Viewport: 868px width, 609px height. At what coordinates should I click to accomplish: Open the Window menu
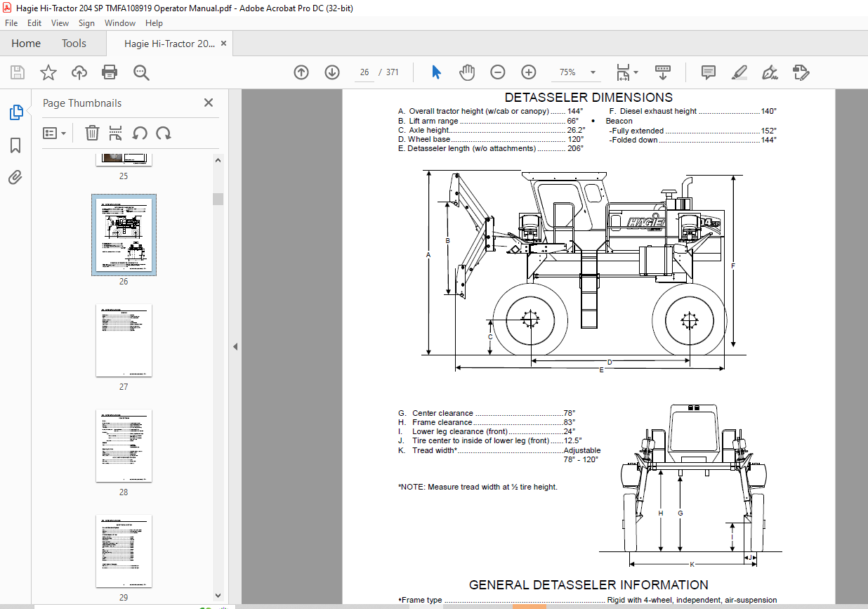[x=120, y=23]
